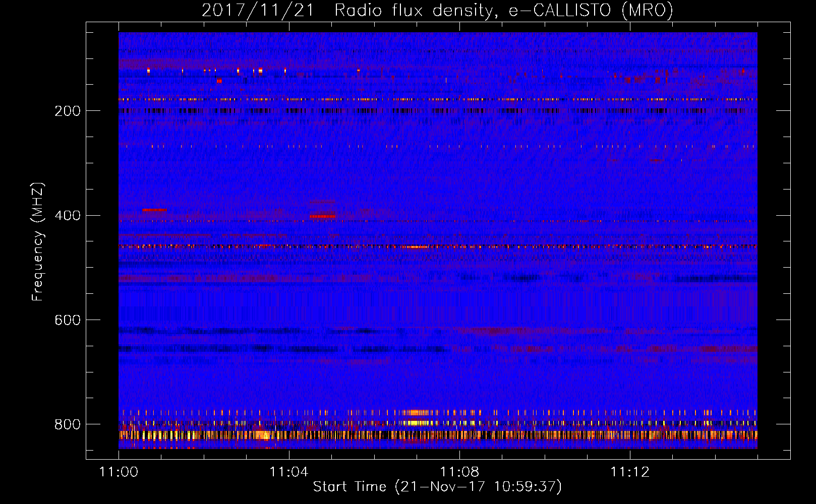Click the 600 frequency tick label
Image resolution: width=816 pixels, height=504 pixels.
tap(68, 321)
